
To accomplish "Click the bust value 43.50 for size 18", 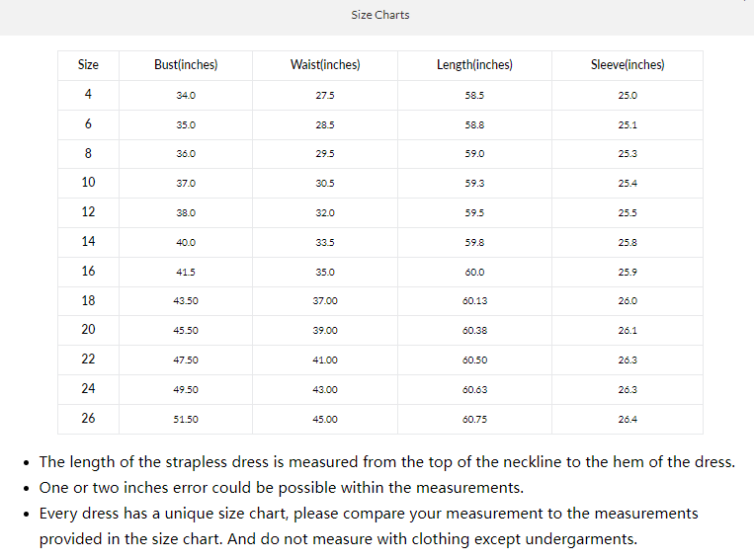I will pyautogui.click(x=186, y=301).
